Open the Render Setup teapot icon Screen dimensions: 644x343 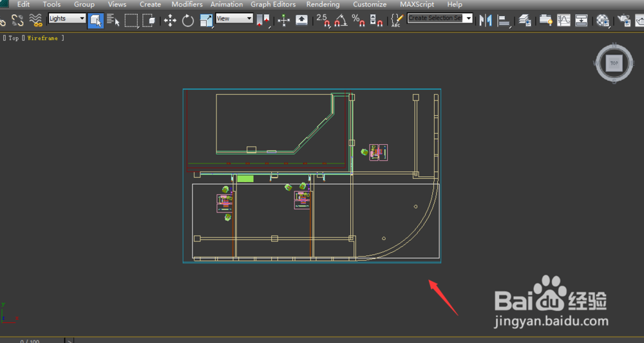624,20
